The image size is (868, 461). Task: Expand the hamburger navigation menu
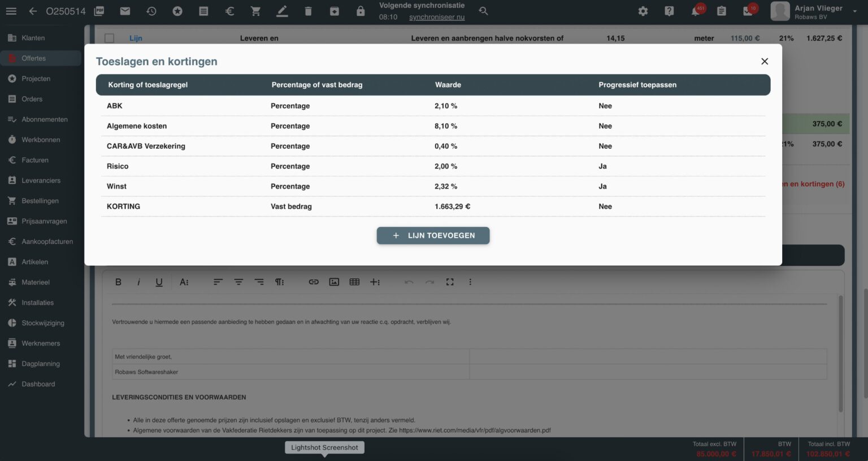tap(11, 11)
